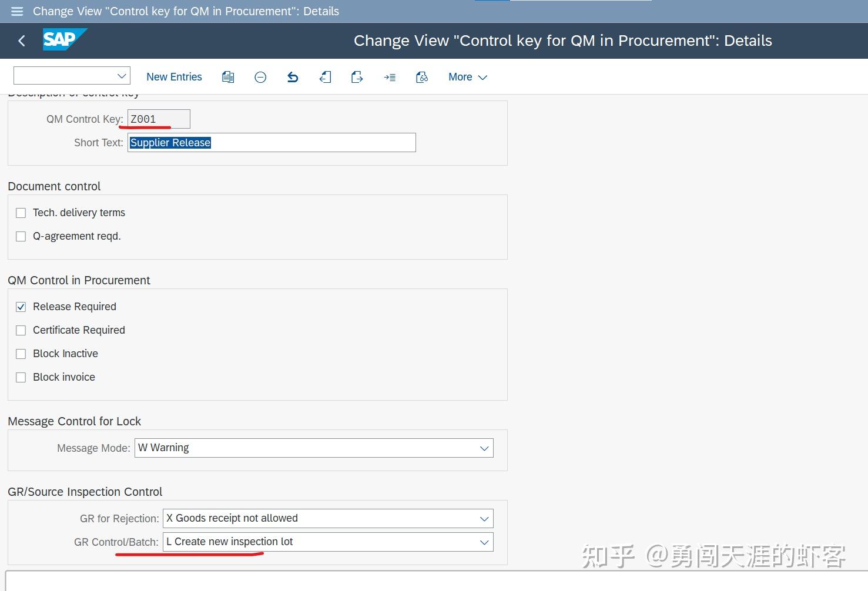
Task: Enable the Tech. delivery terms checkbox
Action: [x=21, y=213]
